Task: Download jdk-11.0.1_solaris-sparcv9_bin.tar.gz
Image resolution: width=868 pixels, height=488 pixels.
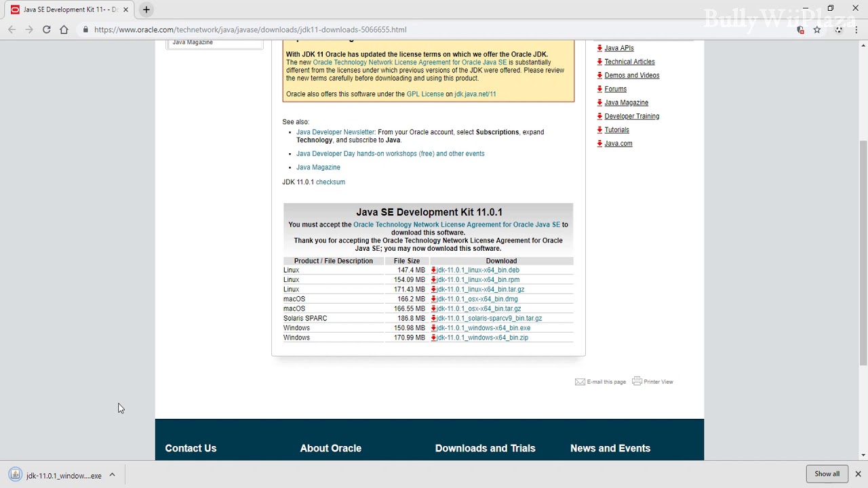Action: (489, 319)
